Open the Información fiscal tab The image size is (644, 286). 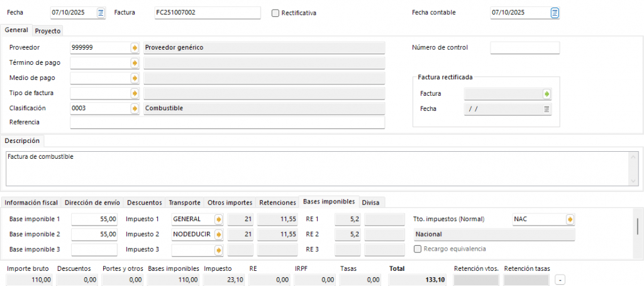pyautogui.click(x=31, y=202)
